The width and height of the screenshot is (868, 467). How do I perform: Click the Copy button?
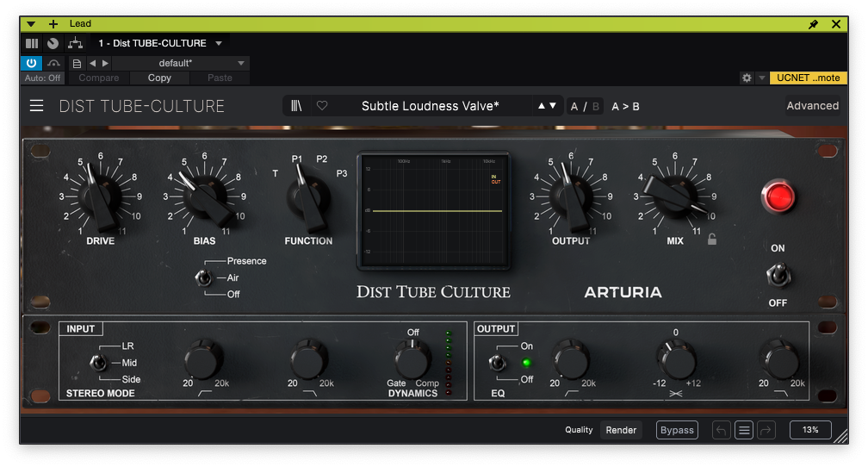159,78
